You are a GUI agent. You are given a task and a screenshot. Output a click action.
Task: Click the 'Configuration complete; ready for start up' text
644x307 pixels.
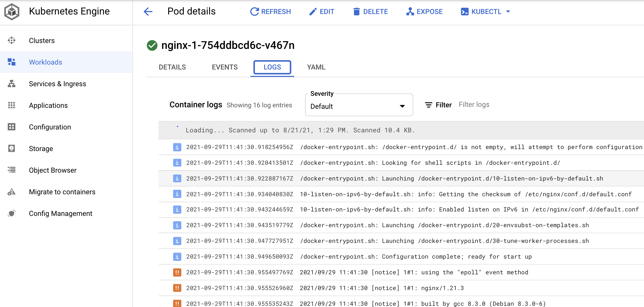click(x=457, y=257)
